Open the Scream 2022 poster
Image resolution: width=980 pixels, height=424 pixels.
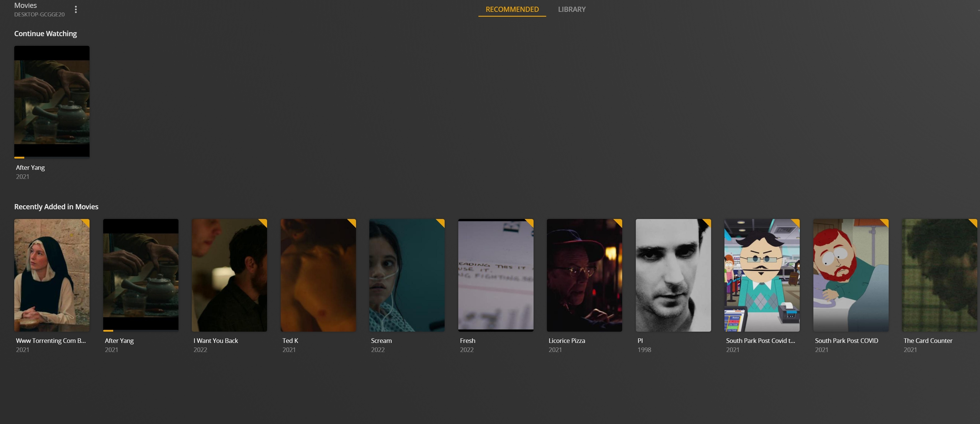pyautogui.click(x=407, y=275)
